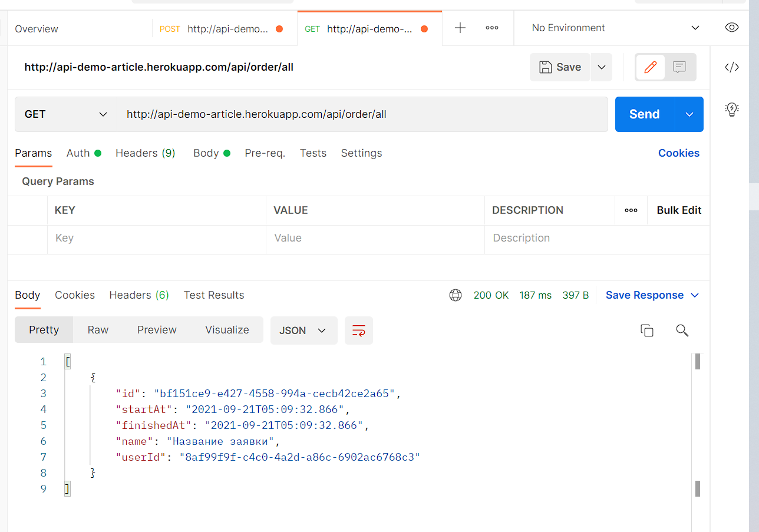Open the Cookies link

coord(678,153)
